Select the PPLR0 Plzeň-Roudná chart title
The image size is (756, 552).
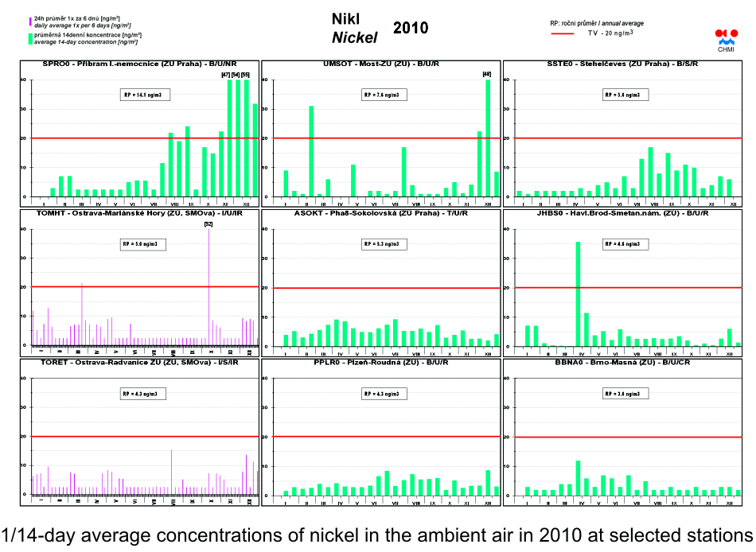pos(381,363)
